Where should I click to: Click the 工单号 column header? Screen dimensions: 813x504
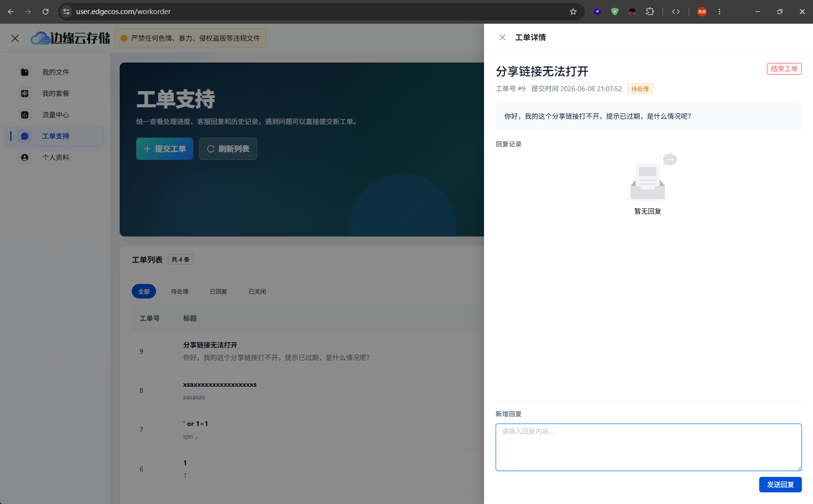[x=150, y=318]
